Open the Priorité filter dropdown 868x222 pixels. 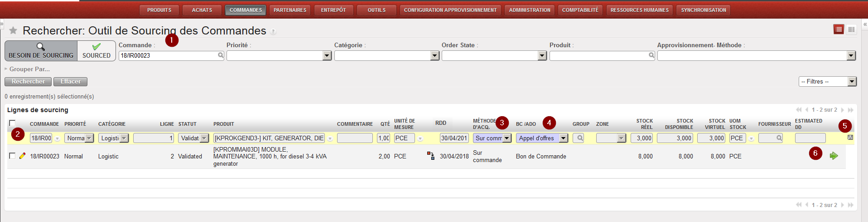coord(327,55)
